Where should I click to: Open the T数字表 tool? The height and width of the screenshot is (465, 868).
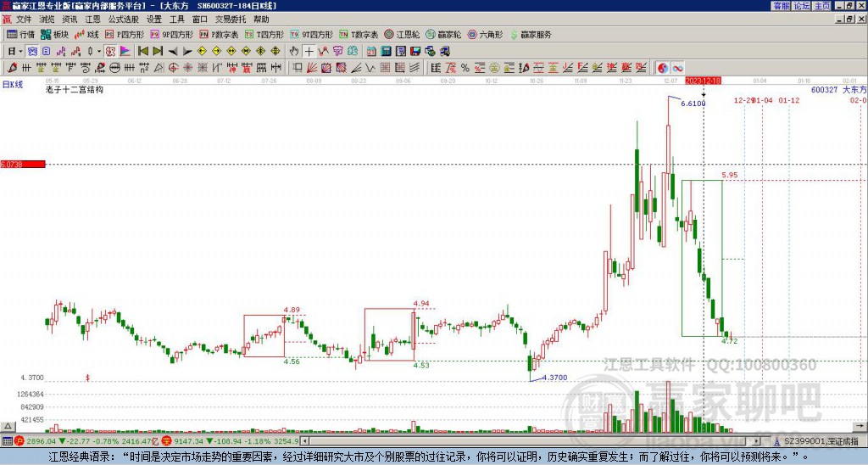pos(359,34)
